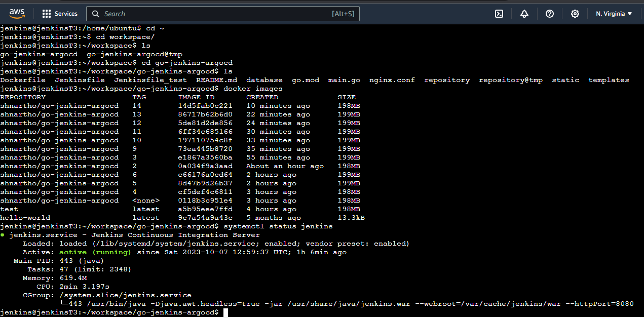The height and width of the screenshot is (318, 644).
Task: Click image ID 14d5fab0c221
Action: [205, 106]
